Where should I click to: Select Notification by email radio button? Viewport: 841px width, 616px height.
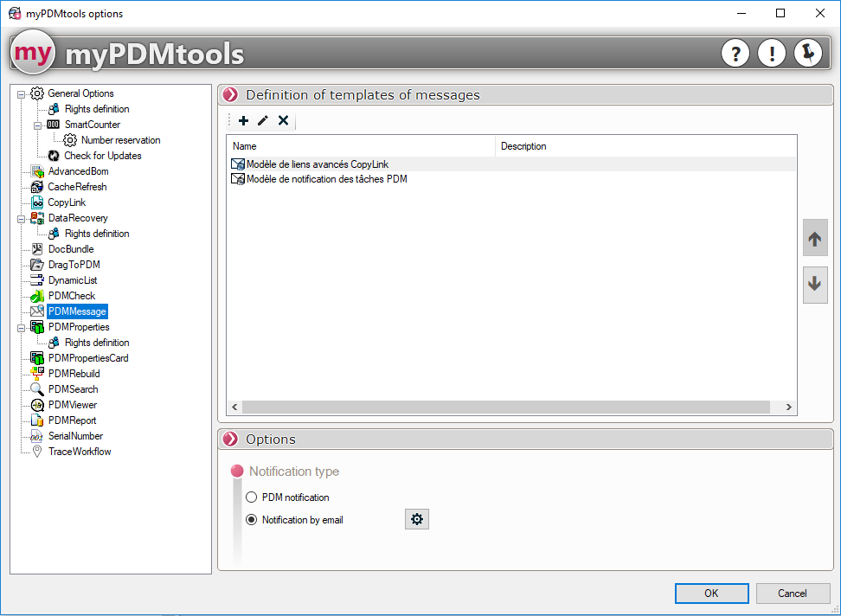point(252,520)
